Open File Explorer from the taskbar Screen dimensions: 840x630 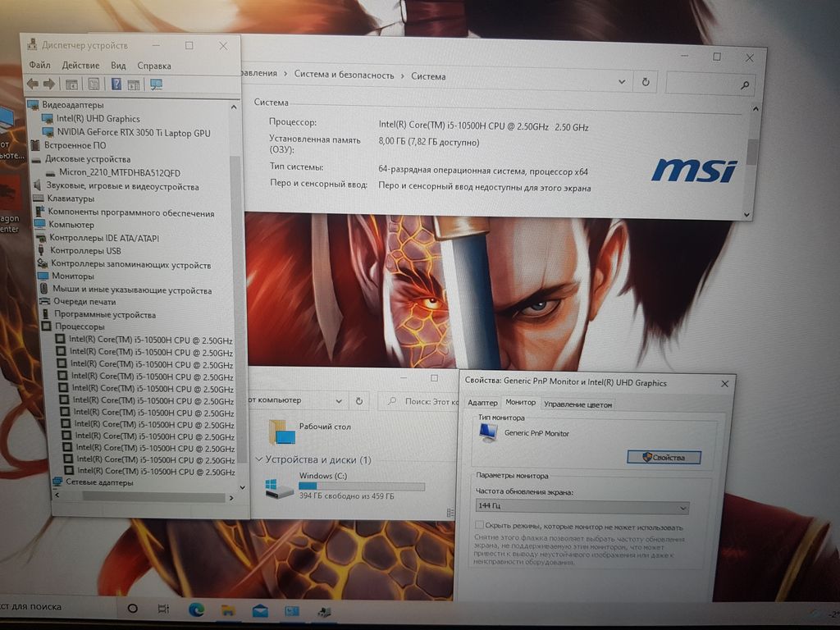228,609
